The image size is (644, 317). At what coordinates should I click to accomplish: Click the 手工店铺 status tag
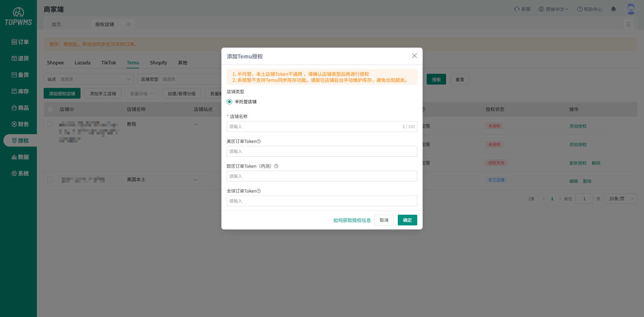(496, 180)
